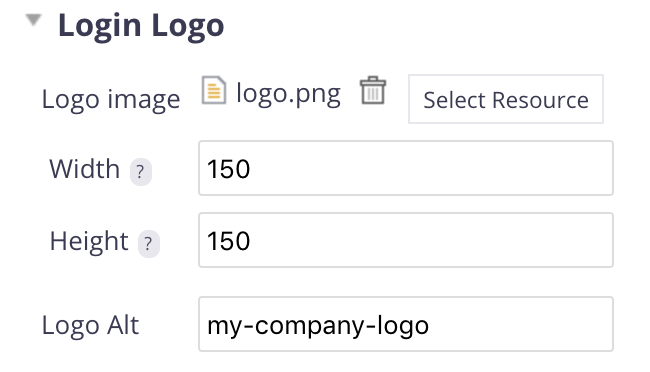Image resolution: width=650 pixels, height=372 pixels.
Task: Delete the selected logo image resource
Action: [x=373, y=90]
